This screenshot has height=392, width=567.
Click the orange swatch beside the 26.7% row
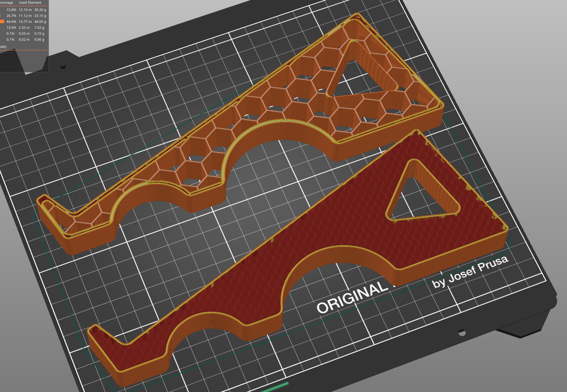tap(1, 16)
